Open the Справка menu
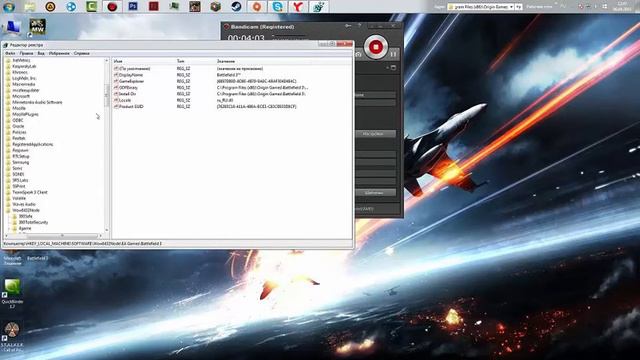 point(82,53)
